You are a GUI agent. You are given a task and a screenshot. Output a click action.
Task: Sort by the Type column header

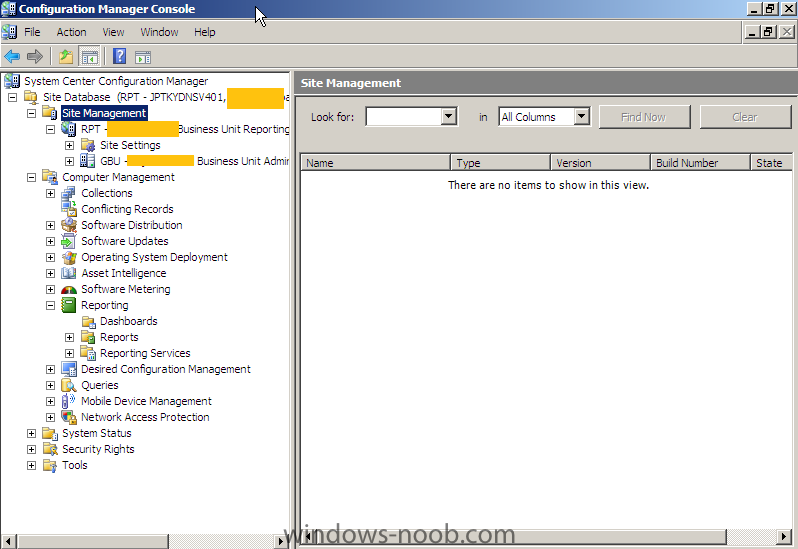pyautogui.click(x=501, y=163)
